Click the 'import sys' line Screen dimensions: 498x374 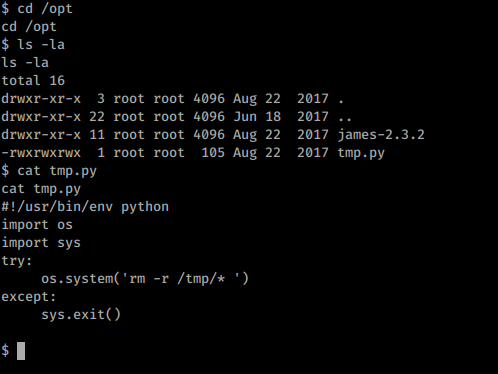click(x=41, y=243)
